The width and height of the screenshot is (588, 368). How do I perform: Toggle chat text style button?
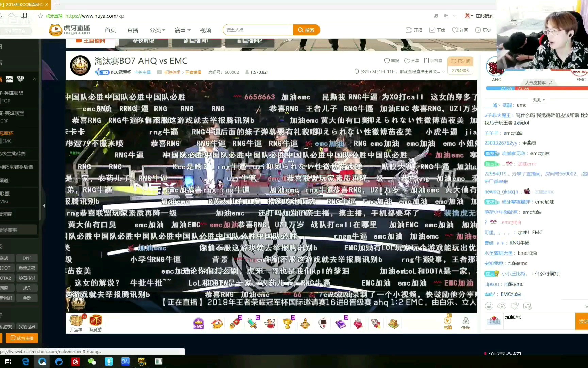pyautogui.click(x=527, y=306)
